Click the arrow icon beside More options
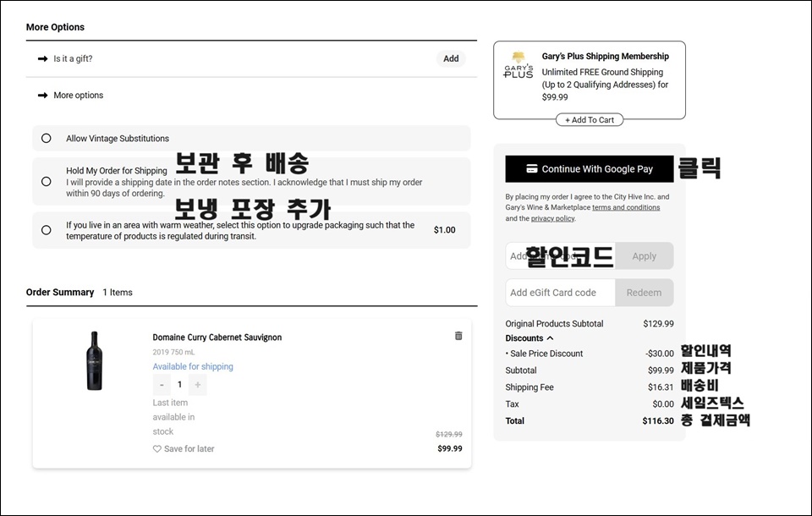This screenshot has height=516, width=812. point(42,95)
